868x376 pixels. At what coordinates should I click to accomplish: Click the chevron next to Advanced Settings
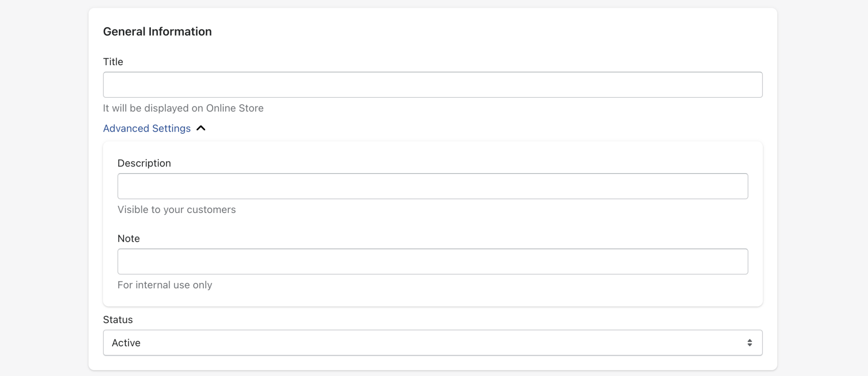click(x=200, y=128)
